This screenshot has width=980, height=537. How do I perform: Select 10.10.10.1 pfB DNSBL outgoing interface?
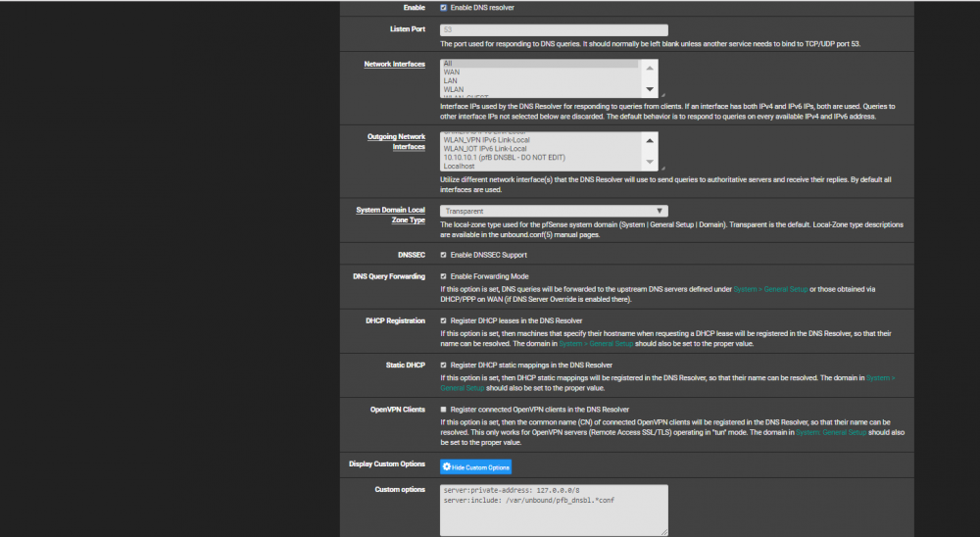coord(541,158)
